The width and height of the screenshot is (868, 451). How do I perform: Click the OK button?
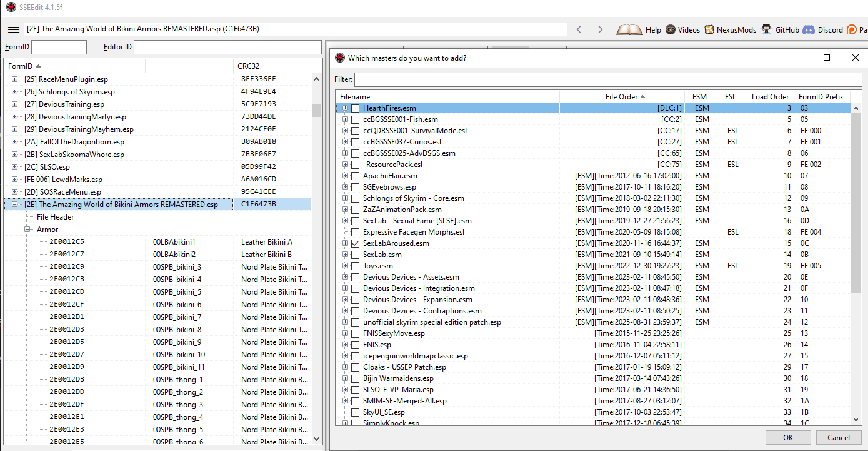point(788,438)
